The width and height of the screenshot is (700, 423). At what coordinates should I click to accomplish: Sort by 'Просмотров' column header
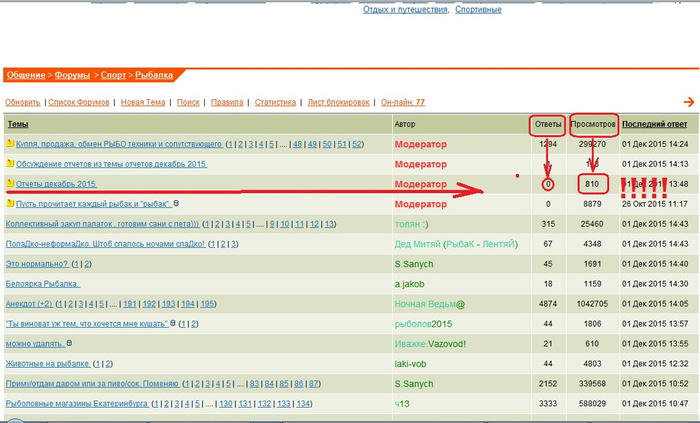click(x=593, y=125)
